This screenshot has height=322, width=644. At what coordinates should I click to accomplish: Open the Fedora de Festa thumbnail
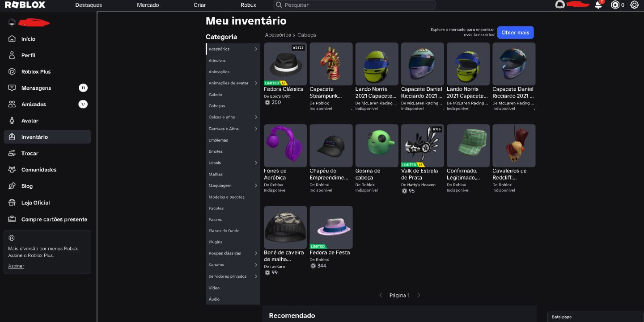click(x=331, y=227)
